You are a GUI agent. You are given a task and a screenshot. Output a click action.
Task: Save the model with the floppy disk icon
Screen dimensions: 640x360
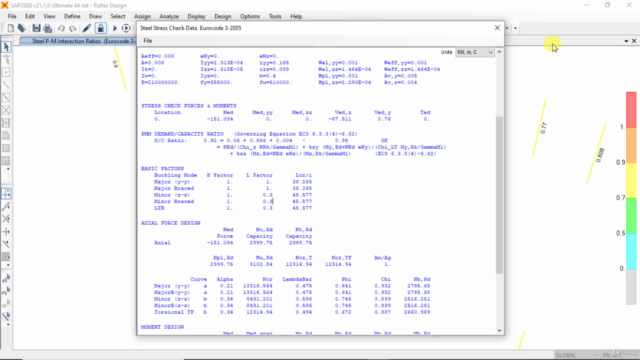coord(36,28)
